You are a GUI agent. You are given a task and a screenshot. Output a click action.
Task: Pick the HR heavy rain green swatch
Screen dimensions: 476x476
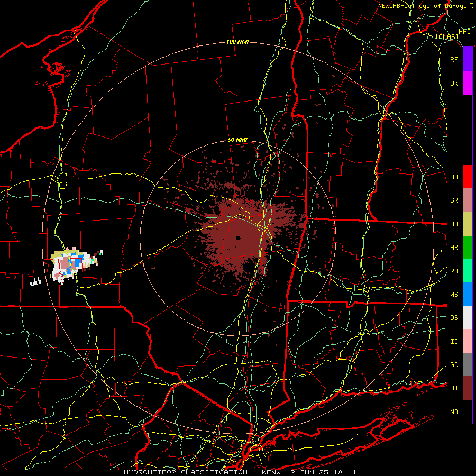(467, 247)
